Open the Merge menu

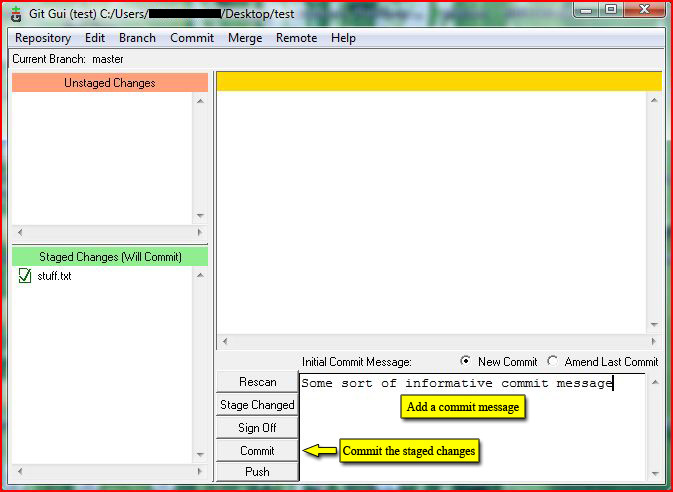(245, 38)
